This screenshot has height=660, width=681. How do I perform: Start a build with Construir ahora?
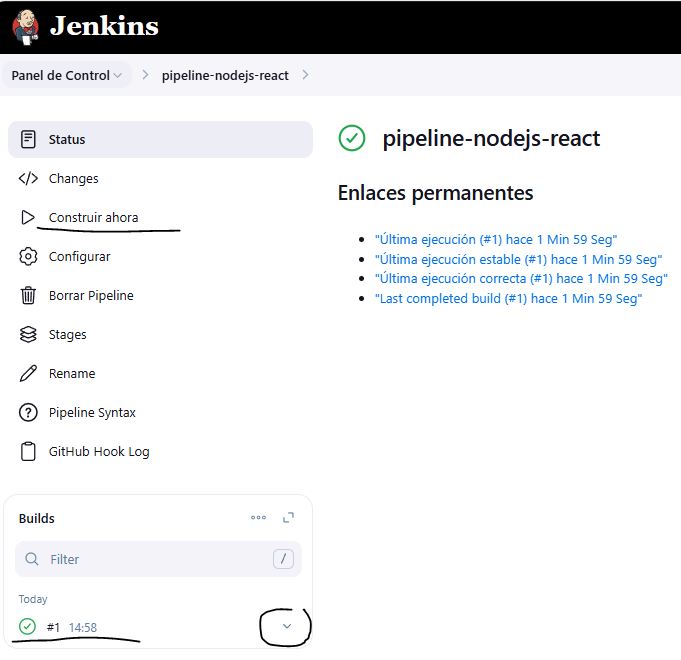click(93, 218)
